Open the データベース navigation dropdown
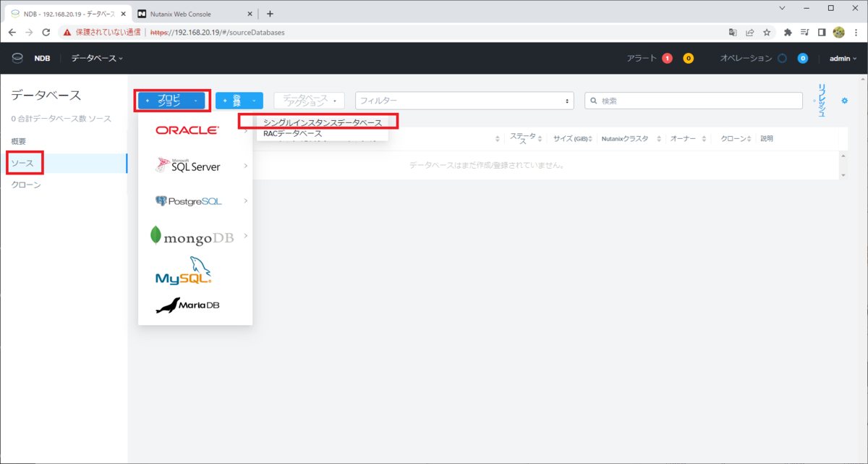This screenshot has height=464, width=868. click(x=97, y=59)
